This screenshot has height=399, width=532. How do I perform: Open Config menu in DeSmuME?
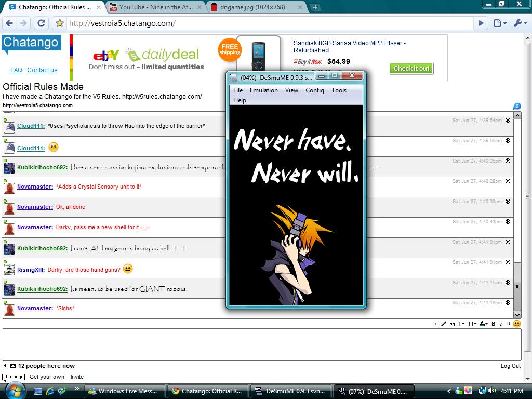click(314, 90)
